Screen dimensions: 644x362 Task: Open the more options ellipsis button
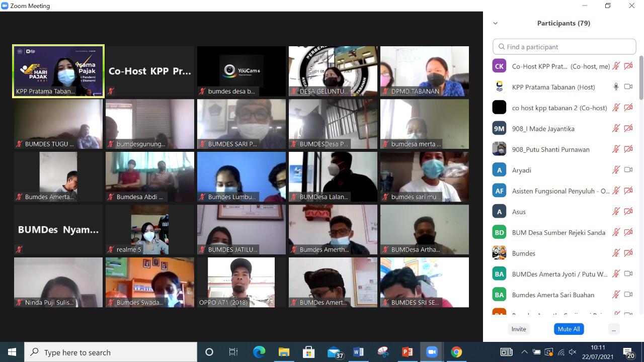(613, 329)
